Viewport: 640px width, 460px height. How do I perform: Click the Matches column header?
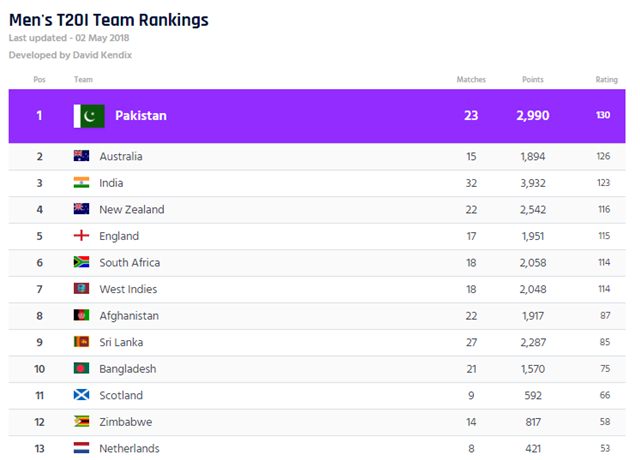click(471, 80)
